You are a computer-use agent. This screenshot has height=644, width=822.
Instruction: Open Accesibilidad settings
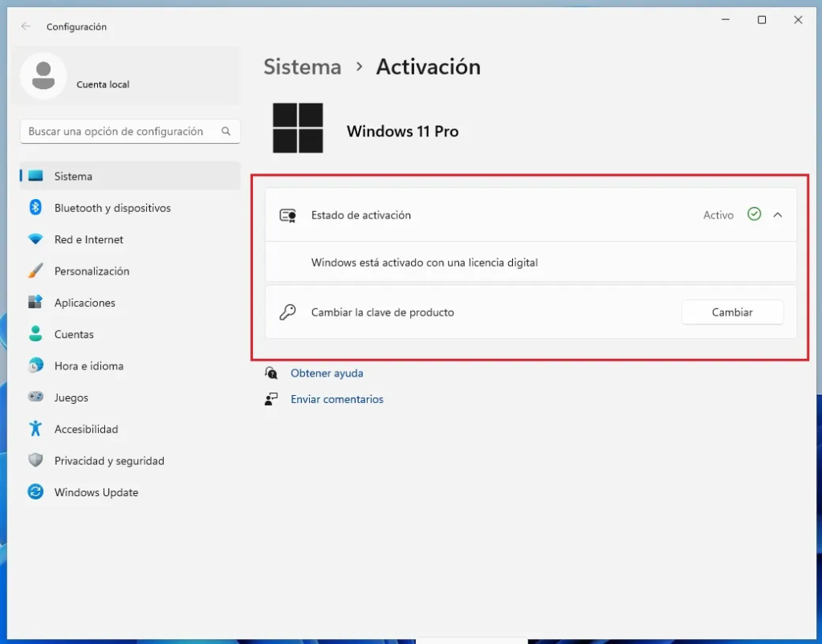coord(87,429)
